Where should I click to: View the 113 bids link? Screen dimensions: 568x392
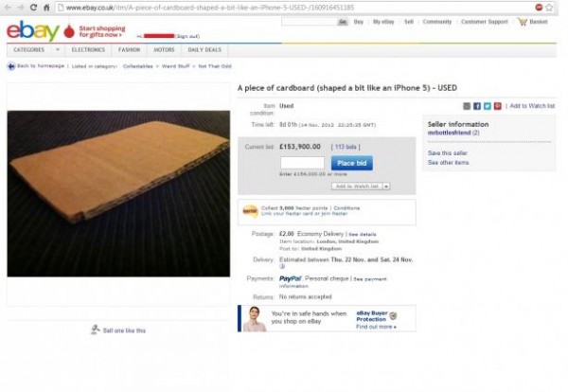(346, 147)
